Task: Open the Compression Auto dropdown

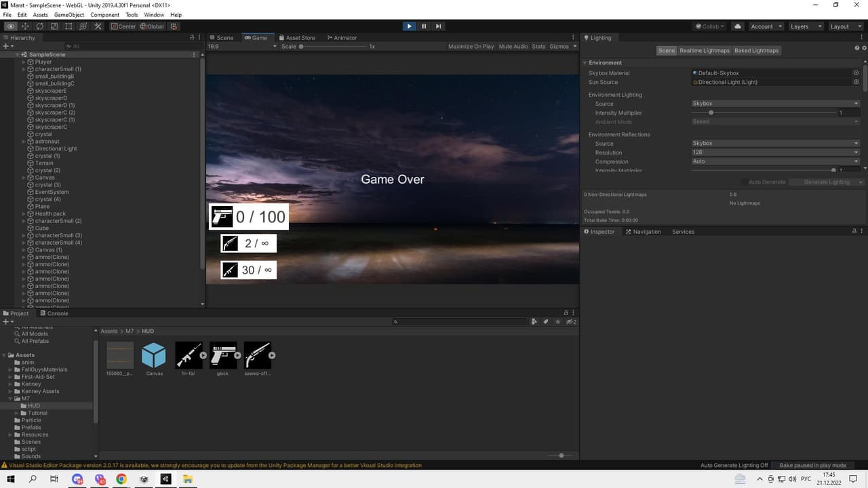Action: coord(775,161)
